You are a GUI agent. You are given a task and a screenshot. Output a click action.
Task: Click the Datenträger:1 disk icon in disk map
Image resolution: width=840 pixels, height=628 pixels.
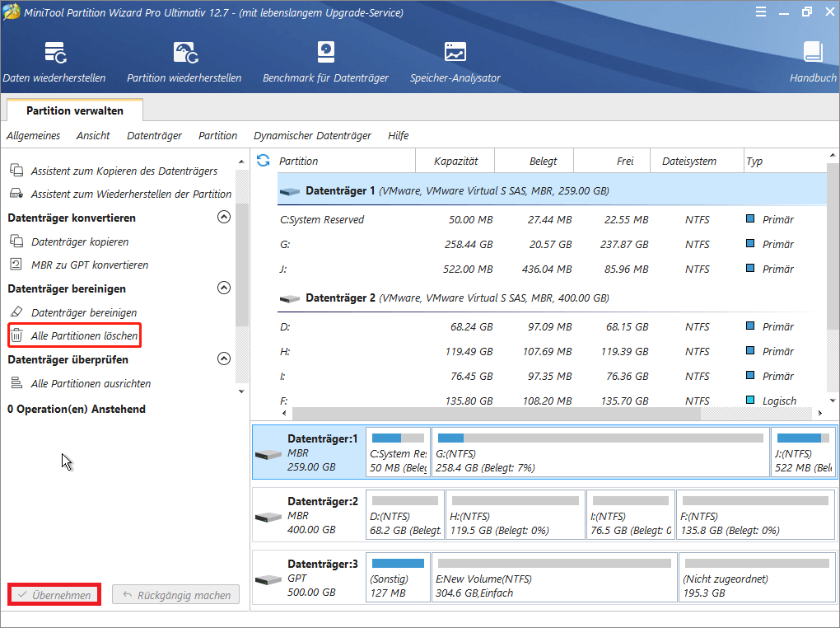click(x=268, y=455)
